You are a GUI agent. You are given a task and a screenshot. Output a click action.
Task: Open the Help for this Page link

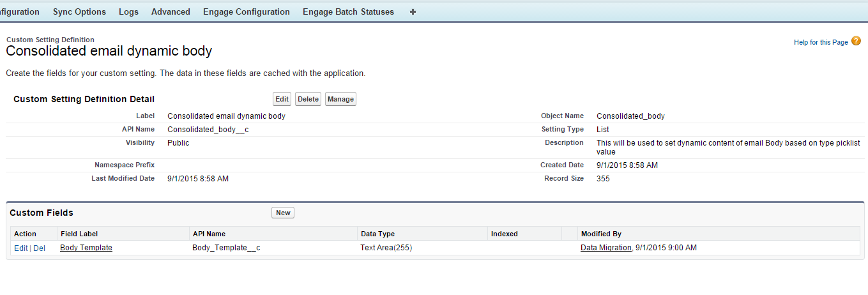(821, 42)
